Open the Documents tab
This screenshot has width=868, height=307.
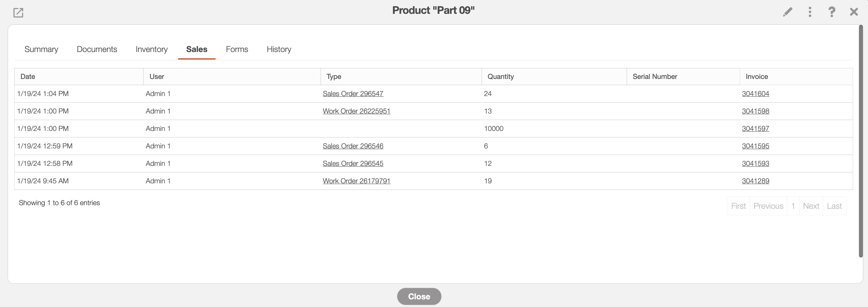(97, 49)
